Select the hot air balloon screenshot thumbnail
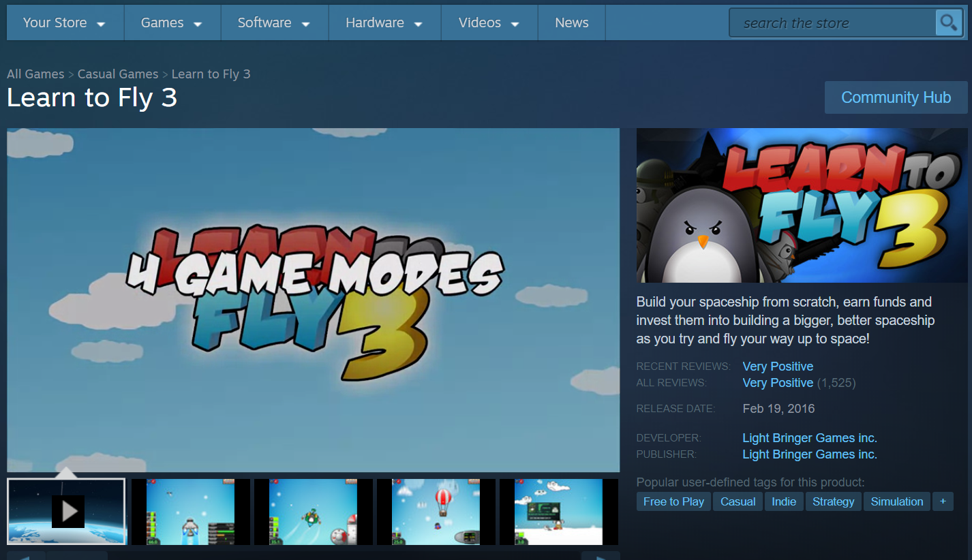972x560 pixels. (436, 512)
